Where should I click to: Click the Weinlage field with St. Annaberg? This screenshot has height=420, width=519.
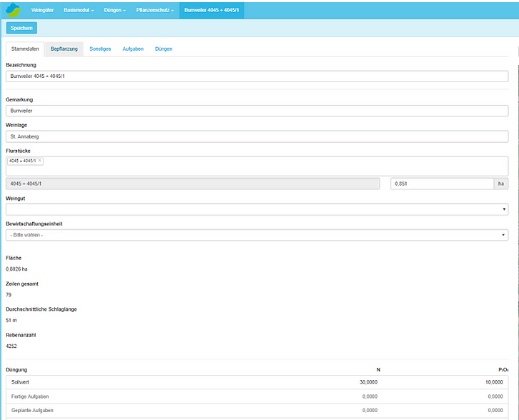click(257, 136)
